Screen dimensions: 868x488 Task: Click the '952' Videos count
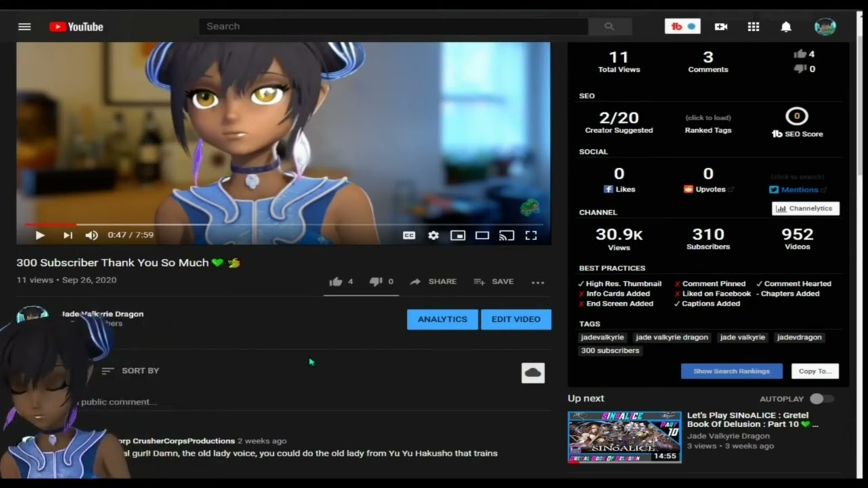point(797,235)
